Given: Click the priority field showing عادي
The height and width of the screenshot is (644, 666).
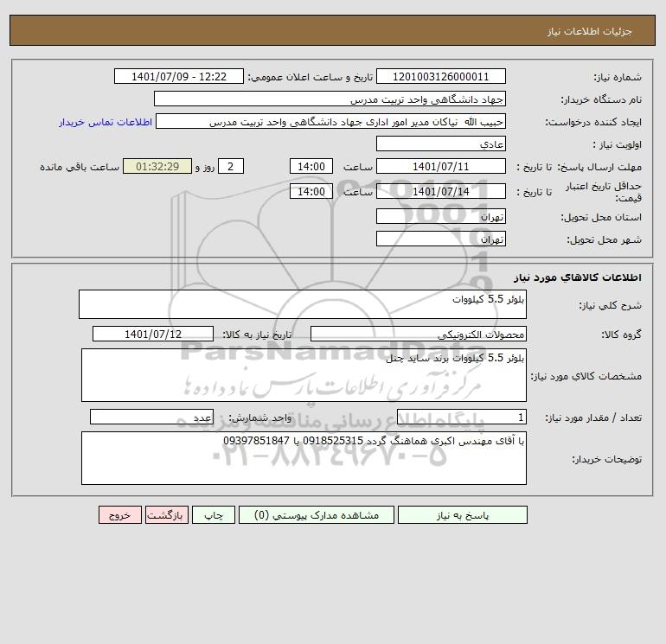Looking at the screenshot, I should [441, 143].
